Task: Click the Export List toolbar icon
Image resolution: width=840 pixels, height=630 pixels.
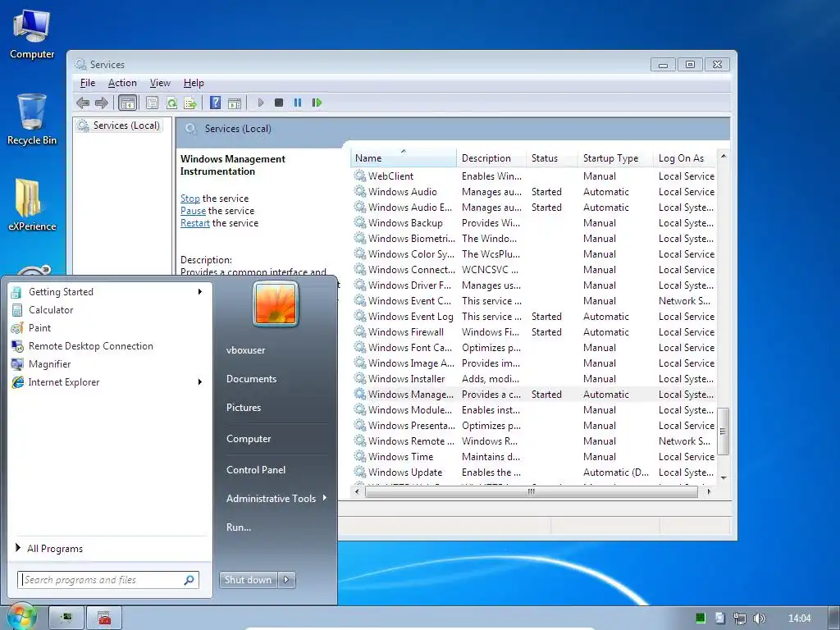Action: tap(190, 103)
